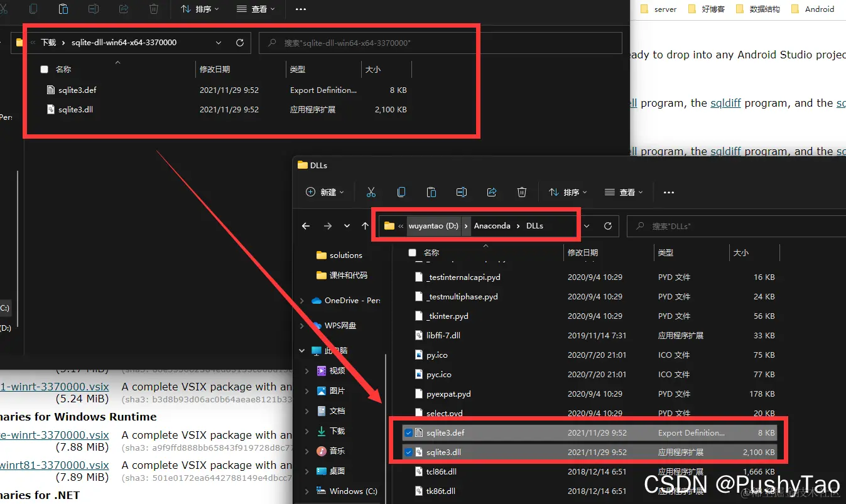Click the Paste icon in the sqlite-dll window toolbar
The width and height of the screenshot is (846, 504).
63,9
